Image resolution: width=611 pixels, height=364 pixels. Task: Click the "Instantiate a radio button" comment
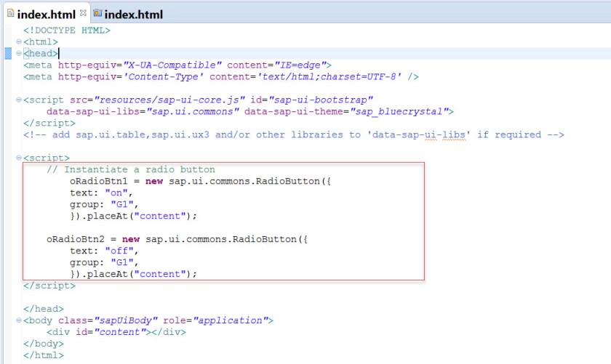[x=131, y=170]
